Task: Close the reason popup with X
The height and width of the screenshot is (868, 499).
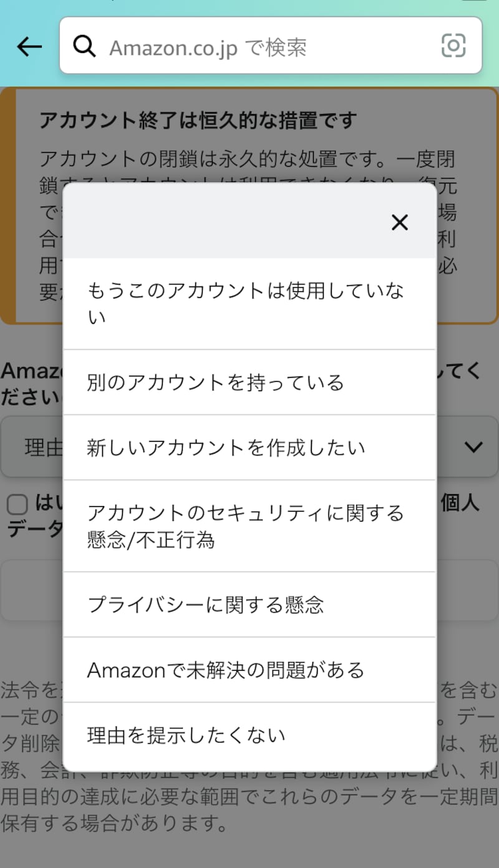Action: [x=399, y=222]
